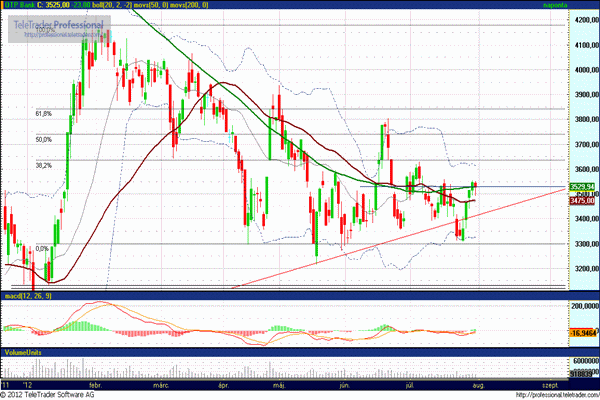The width and height of the screenshot is (600, 400).
Task: Click the 4000,00 price axis label
Action: pos(587,70)
